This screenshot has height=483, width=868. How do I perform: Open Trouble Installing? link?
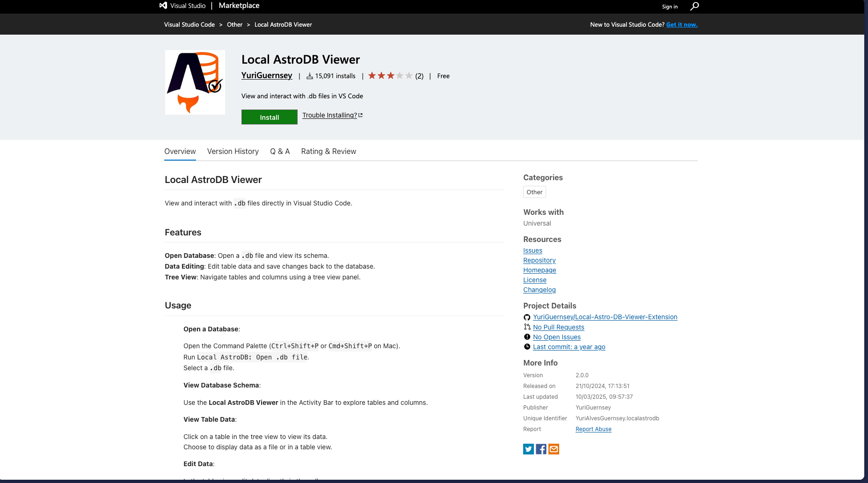[329, 115]
